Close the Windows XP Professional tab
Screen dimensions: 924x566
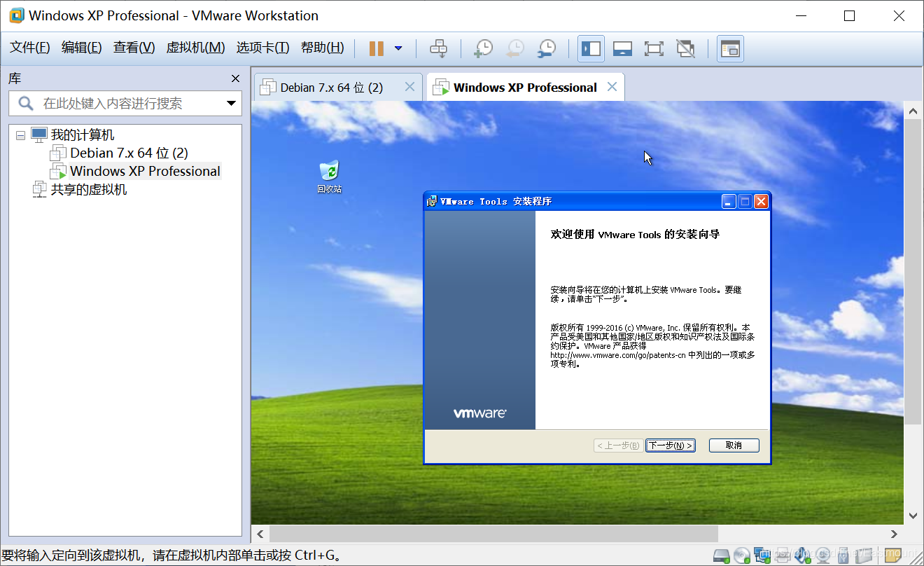coord(612,87)
